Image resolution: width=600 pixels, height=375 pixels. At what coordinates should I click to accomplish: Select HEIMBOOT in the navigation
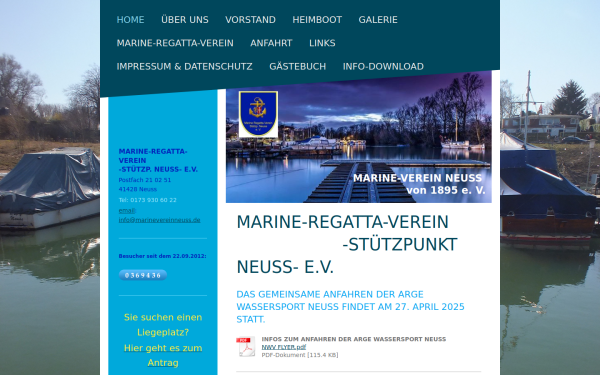(x=317, y=20)
